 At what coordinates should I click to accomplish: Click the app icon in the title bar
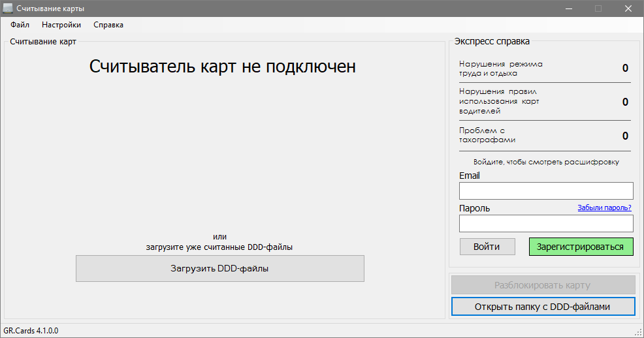8,8
